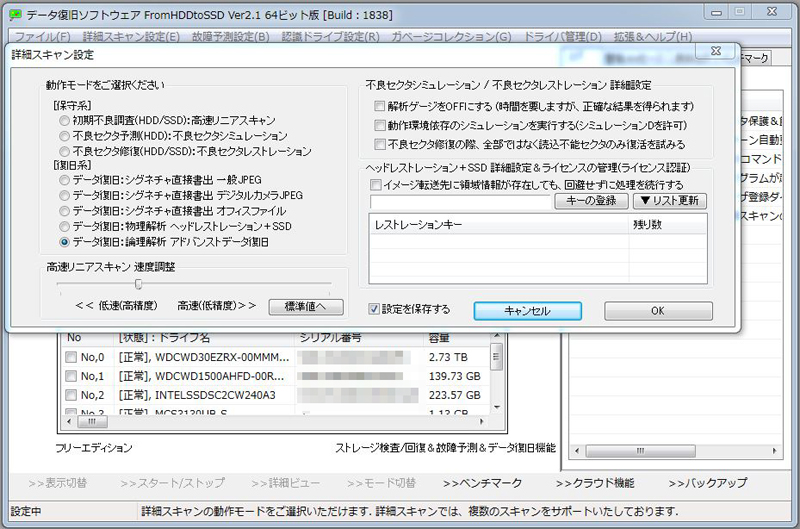Screen dimensions: 800x529
Task: Open 故障予測設定(B) menu
Action: click(x=231, y=37)
